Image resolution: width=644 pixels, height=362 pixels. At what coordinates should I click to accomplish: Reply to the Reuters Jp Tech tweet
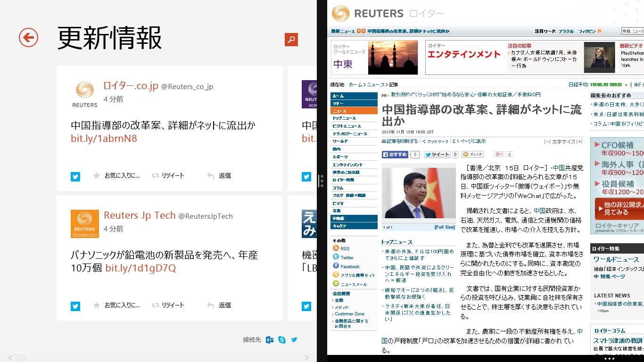click(x=219, y=305)
